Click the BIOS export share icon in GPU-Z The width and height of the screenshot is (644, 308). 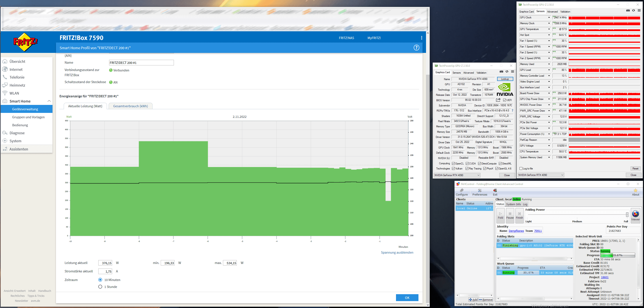point(498,100)
